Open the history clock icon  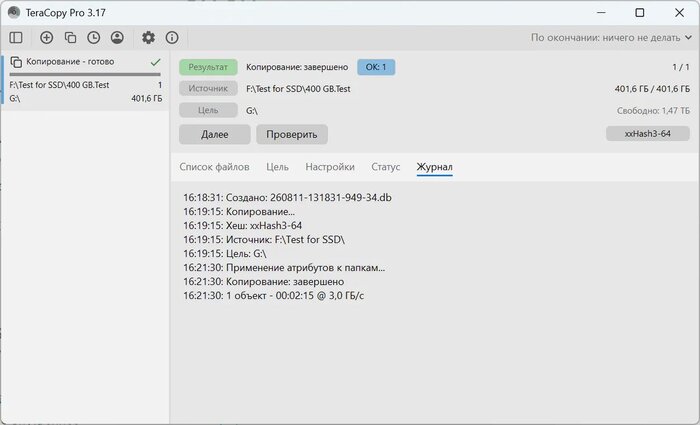pos(93,38)
